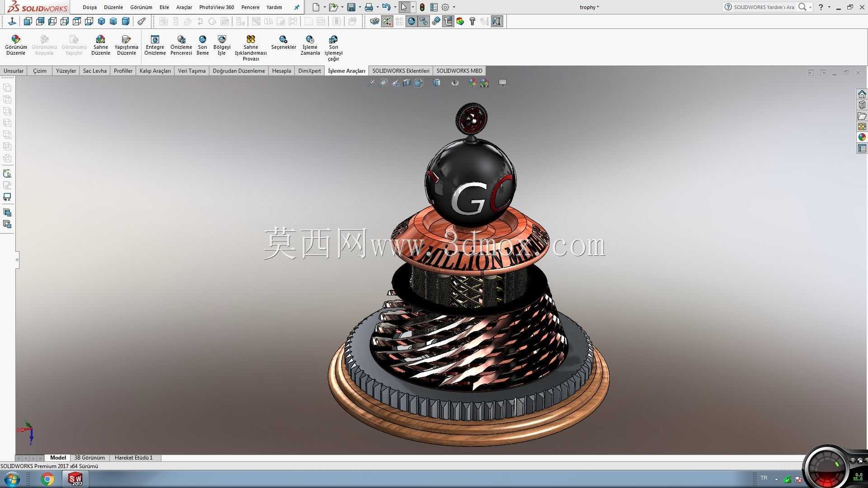Toggle the shaded cube display style

[437, 83]
